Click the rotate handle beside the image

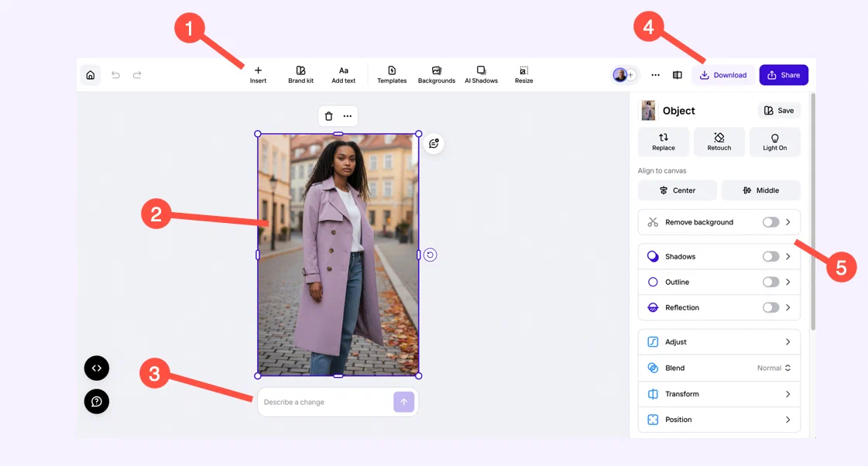(x=430, y=255)
